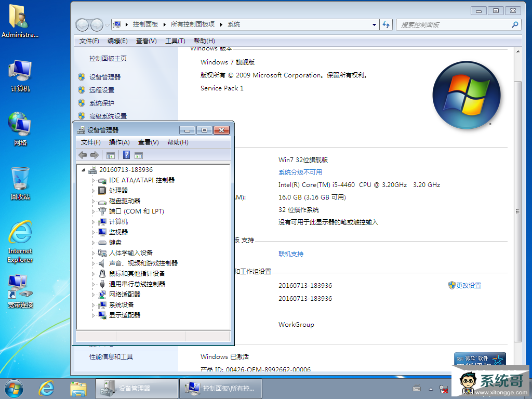Click the scrollbar up arrow in system window
This screenshot has height=399, width=532.
click(x=518, y=51)
